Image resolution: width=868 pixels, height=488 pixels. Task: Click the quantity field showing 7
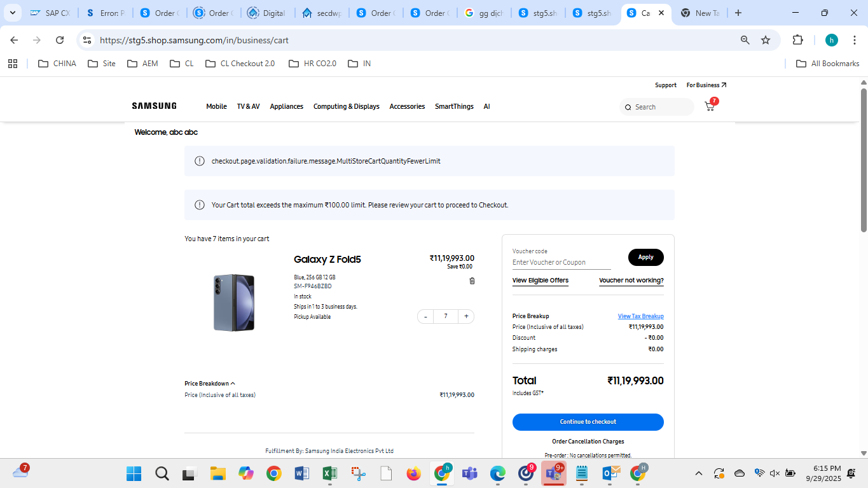point(446,316)
